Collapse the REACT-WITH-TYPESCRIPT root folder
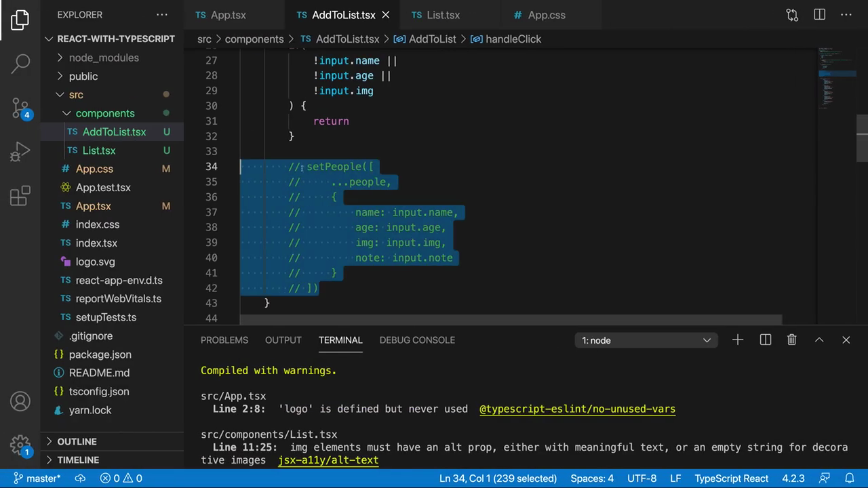Screen dimensions: 868x488 pyautogui.click(x=112, y=39)
